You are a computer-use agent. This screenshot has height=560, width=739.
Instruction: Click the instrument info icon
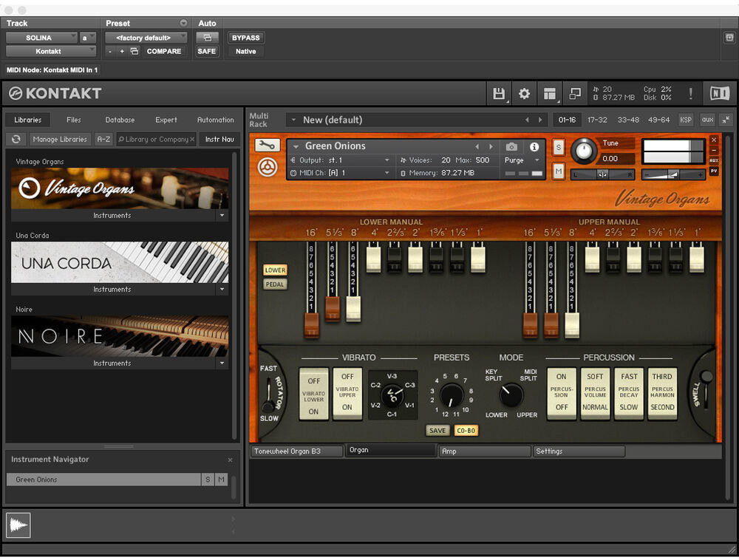534,146
